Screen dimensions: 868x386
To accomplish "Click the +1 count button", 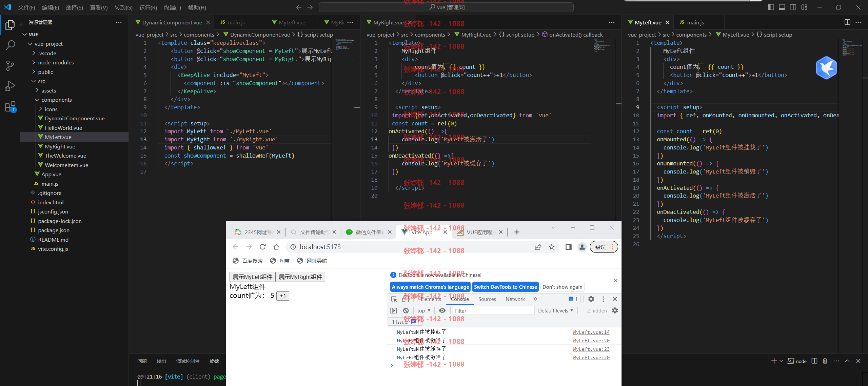I will [283, 296].
